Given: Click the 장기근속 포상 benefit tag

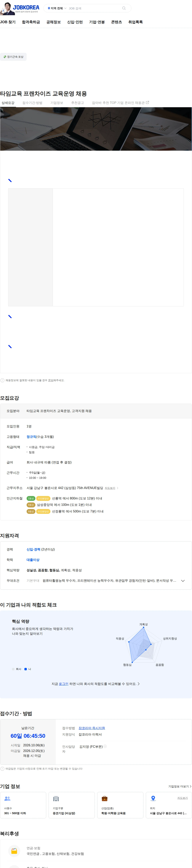Looking at the screenshot, I should coord(13,57).
